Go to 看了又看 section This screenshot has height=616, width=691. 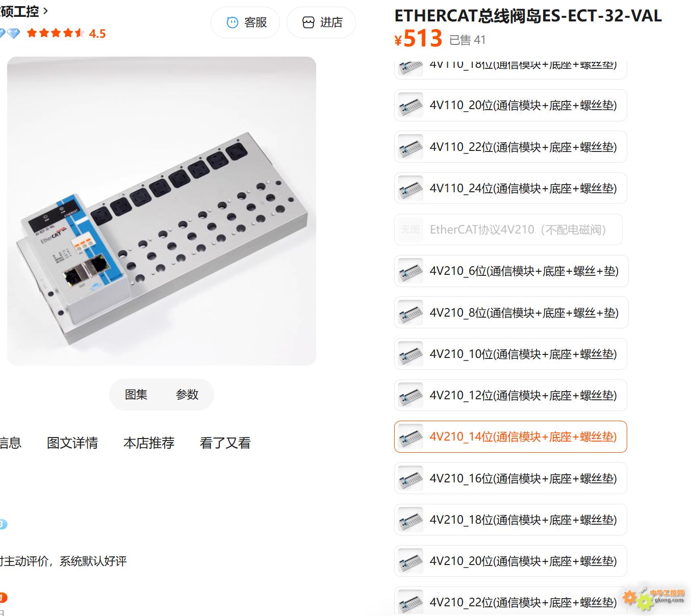[x=225, y=443]
